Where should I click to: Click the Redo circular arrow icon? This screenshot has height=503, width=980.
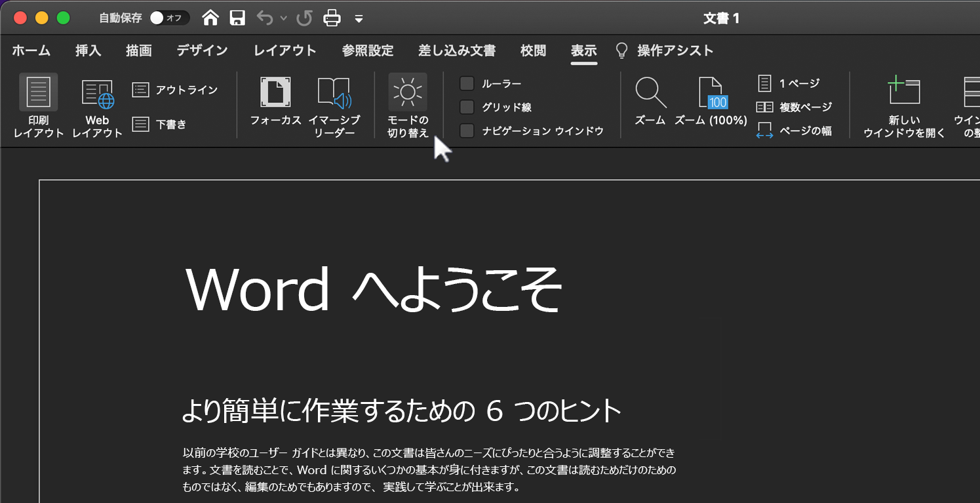pos(304,18)
